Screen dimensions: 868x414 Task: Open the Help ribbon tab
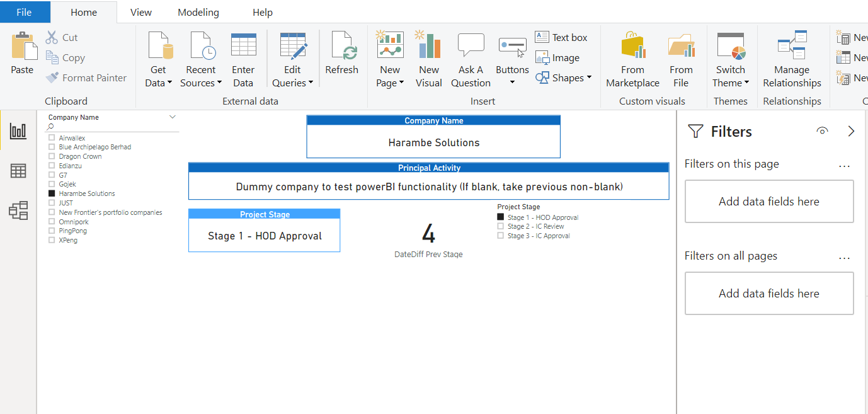(263, 12)
